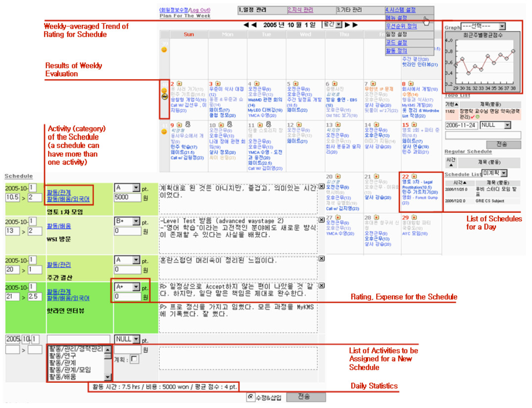Open the Graph selection dropdown

tap(502, 27)
